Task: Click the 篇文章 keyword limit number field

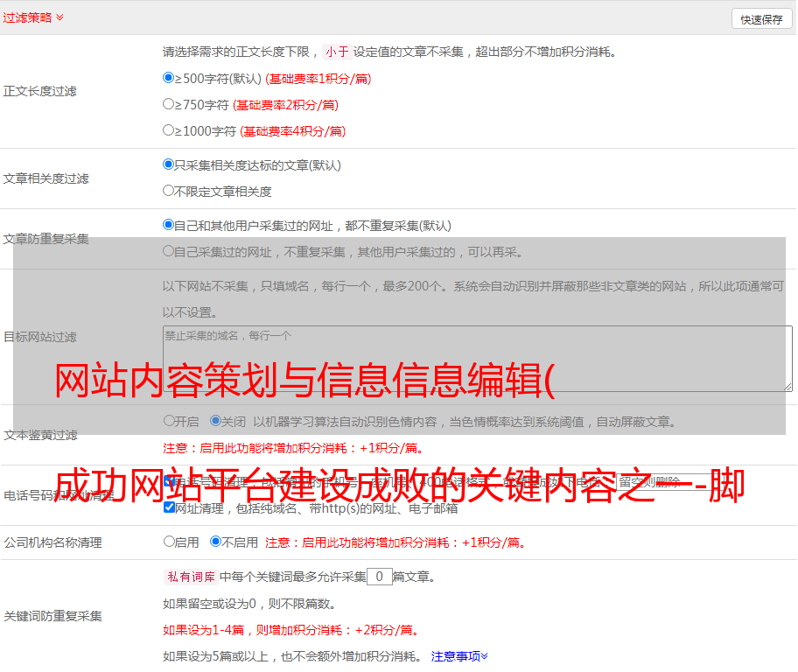Action: (x=379, y=577)
